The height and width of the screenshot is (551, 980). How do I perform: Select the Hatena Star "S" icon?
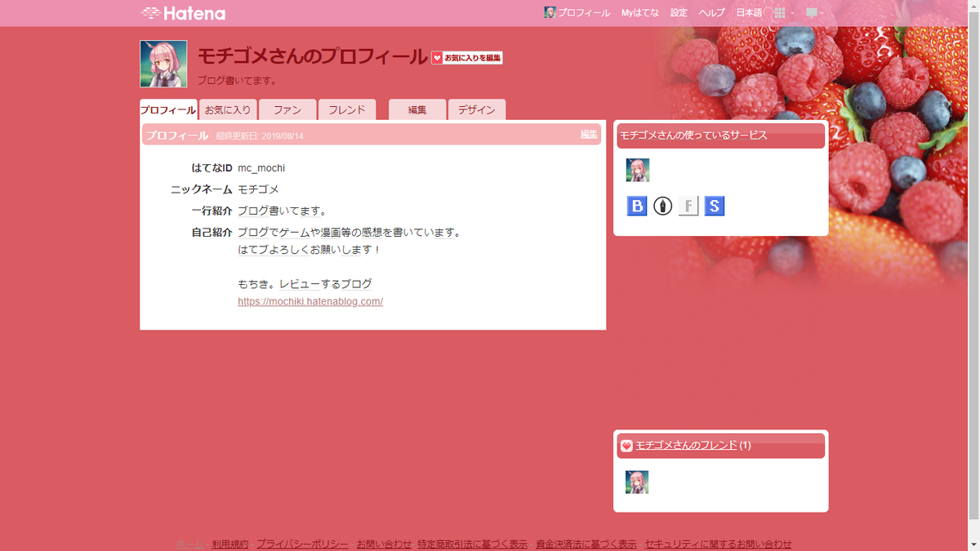click(x=714, y=206)
